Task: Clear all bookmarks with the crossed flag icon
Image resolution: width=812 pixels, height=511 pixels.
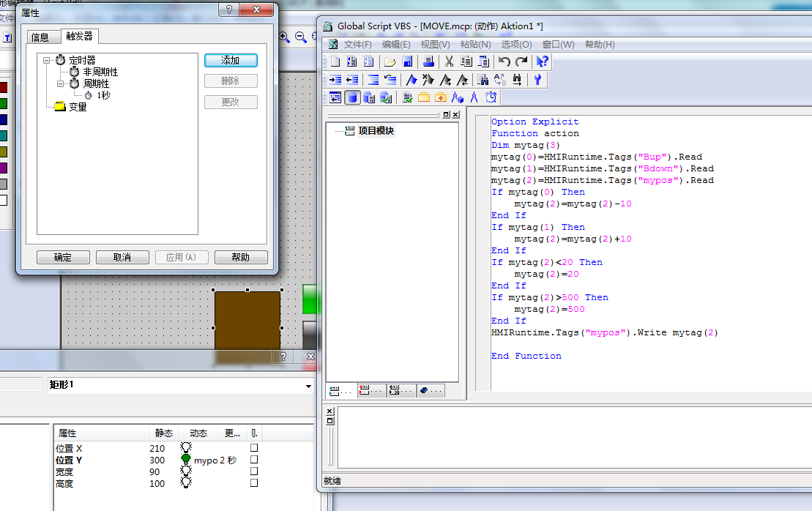Action: coord(428,80)
